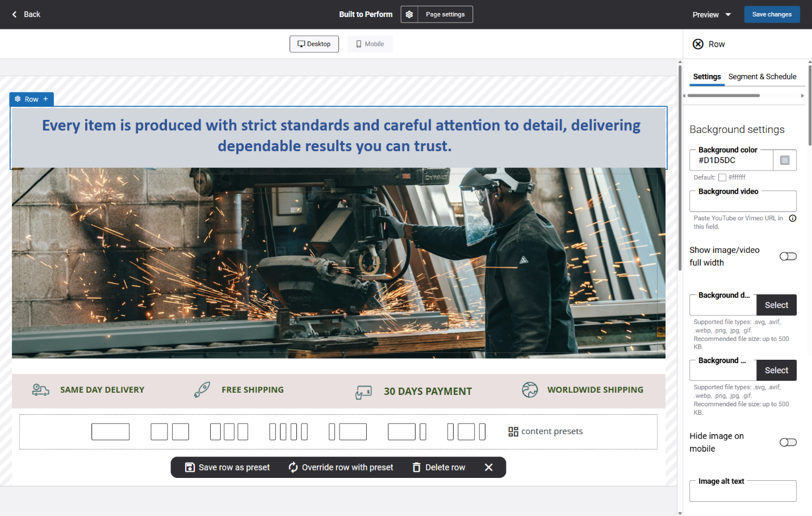Choose the four equal columns layout
The width and height of the screenshot is (812, 516).
coord(288,432)
